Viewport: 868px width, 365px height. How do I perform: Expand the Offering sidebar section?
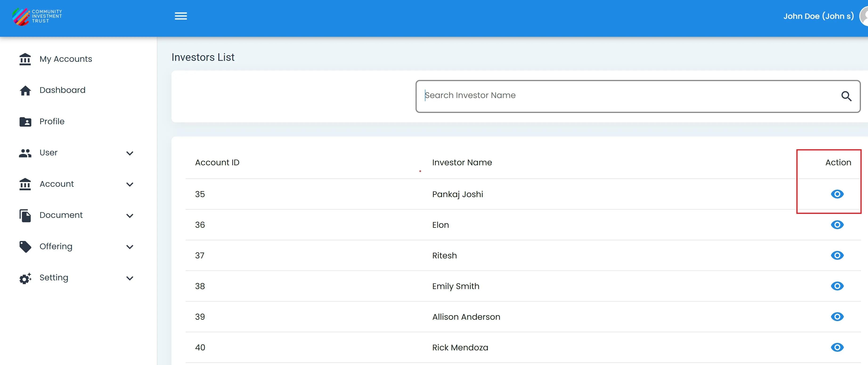click(x=130, y=247)
